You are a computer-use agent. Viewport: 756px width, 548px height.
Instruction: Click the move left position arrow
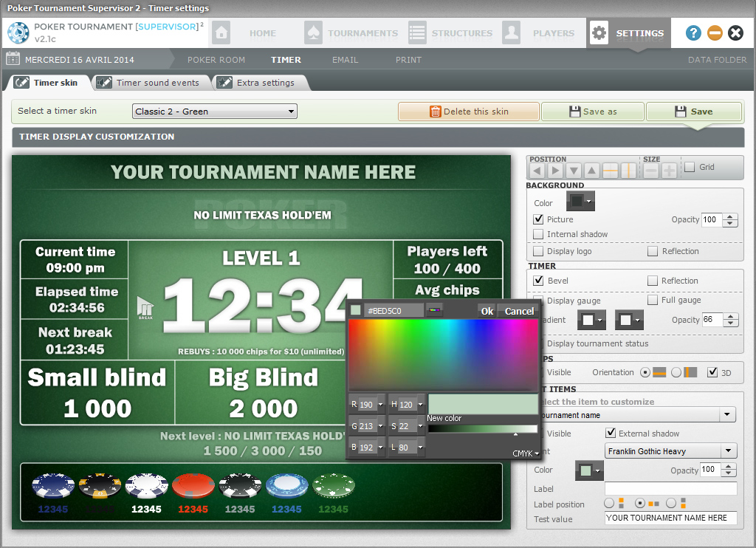click(538, 171)
